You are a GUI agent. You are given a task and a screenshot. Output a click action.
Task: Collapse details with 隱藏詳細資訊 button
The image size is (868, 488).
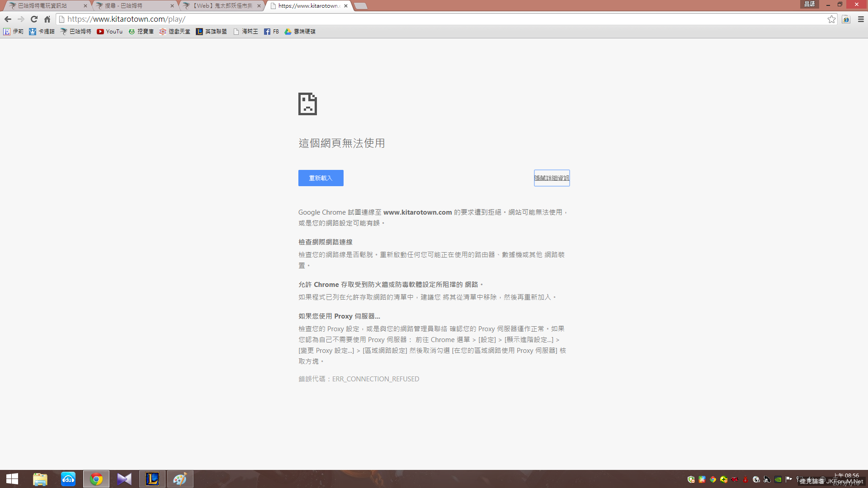point(552,178)
